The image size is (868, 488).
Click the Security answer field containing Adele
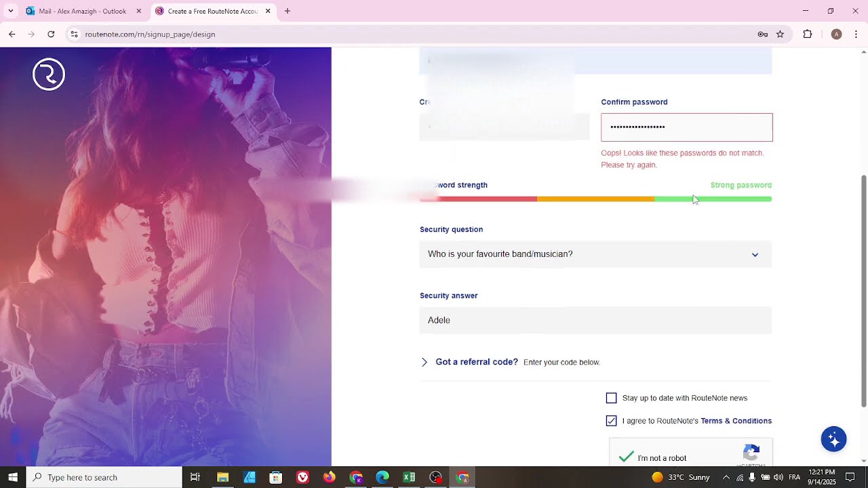595,320
